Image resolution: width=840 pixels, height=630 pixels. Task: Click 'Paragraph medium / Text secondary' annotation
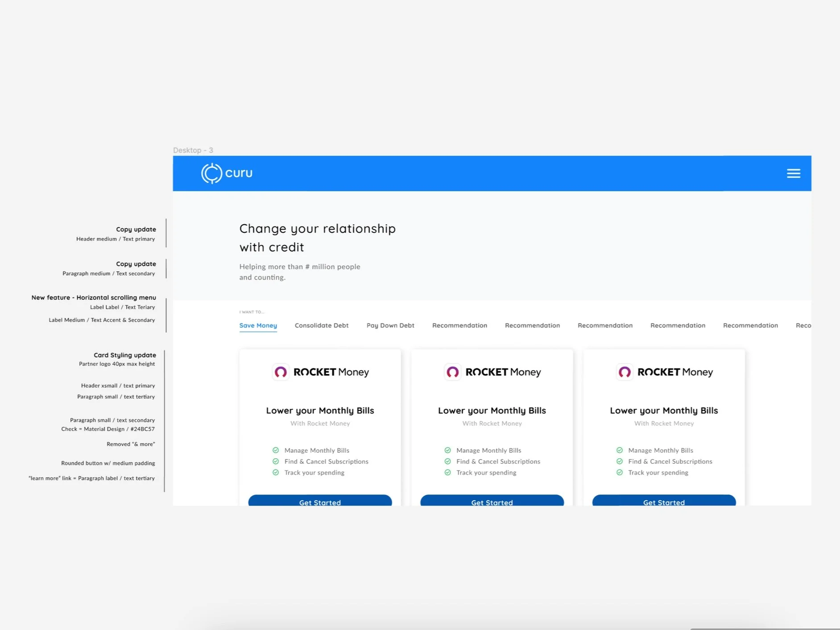pos(108,274)
